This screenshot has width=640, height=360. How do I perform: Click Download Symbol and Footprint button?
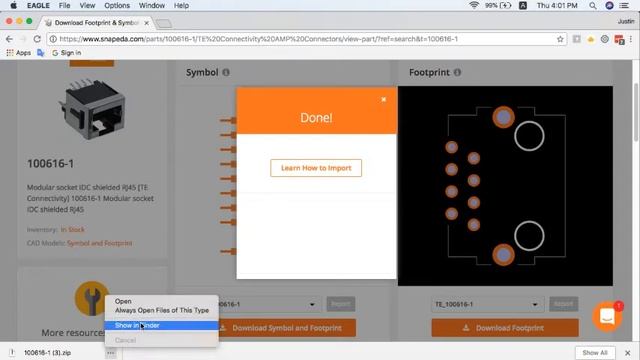click(287, 328)
